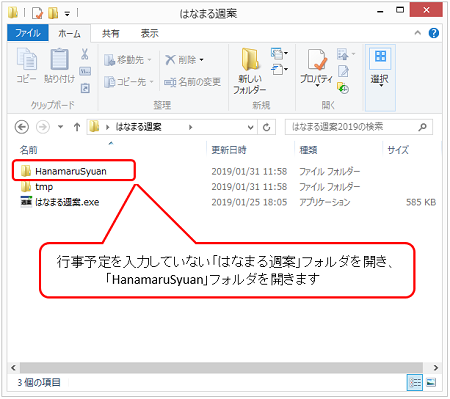This screenshot has width=450, height=399.
Task: Click the 585 KB size cell
Action: pyautogui.click(x=421, y=202)
